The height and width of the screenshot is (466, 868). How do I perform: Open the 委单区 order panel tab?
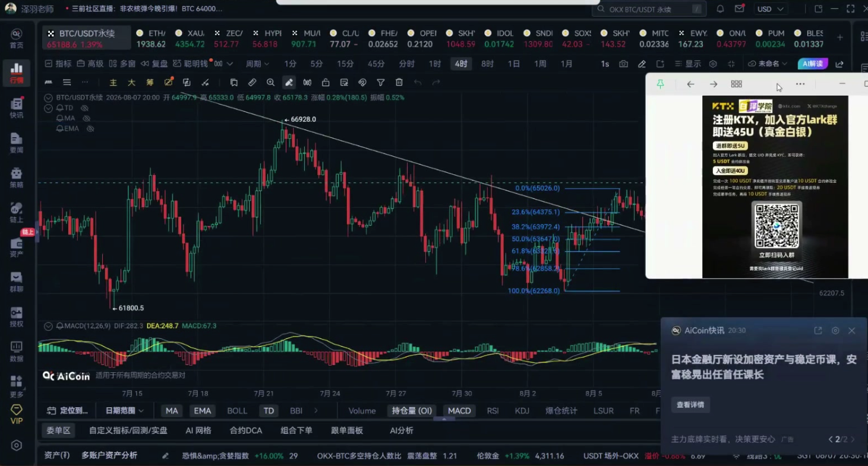click(x=58, y=430)
